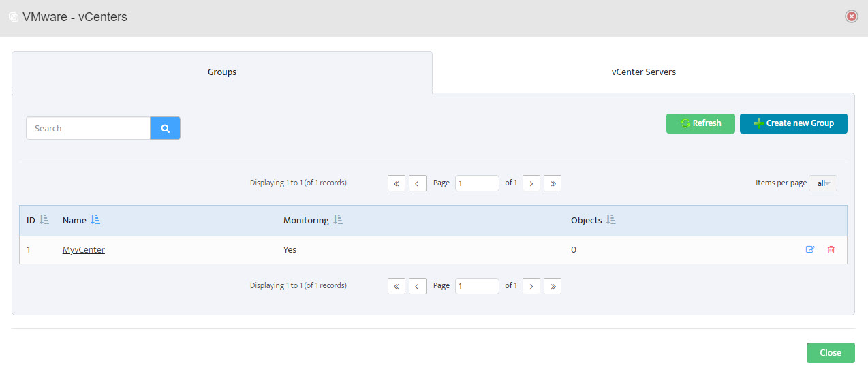The height and width of the screenshot is (374, 868).
Task: Sort table by ID column icon
Action: tap(44, 220)
